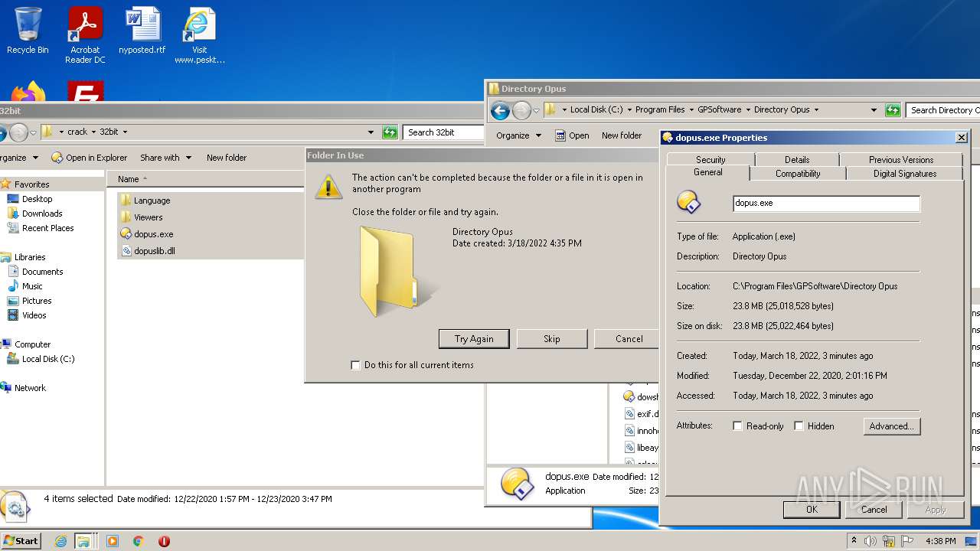This screenshot has height=551, width=980.
Task: Switch to the Previous Versions tab
Action: click(x=901, y=160)
